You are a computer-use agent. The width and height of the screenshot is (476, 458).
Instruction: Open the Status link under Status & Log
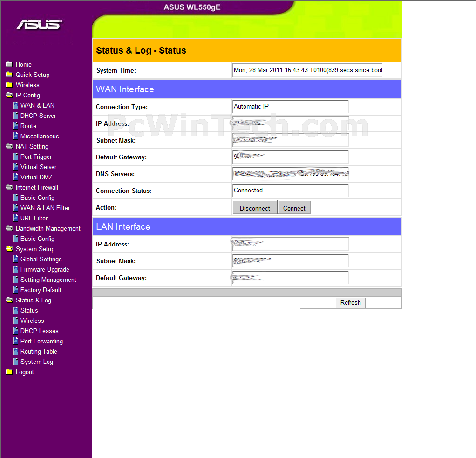tap(29, 310)
